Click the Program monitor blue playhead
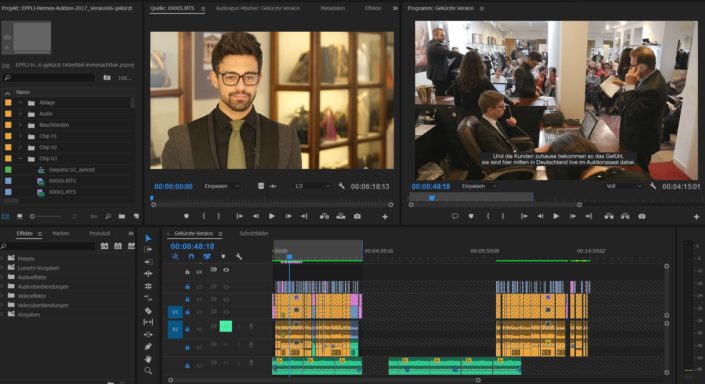The height and width of the screenshot is (384, 705). click(x=432, y=197)
